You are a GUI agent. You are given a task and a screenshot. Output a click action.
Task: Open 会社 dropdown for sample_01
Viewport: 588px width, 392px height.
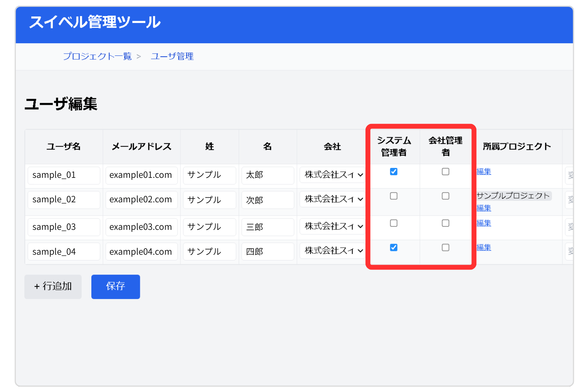[x=333, y=175]
